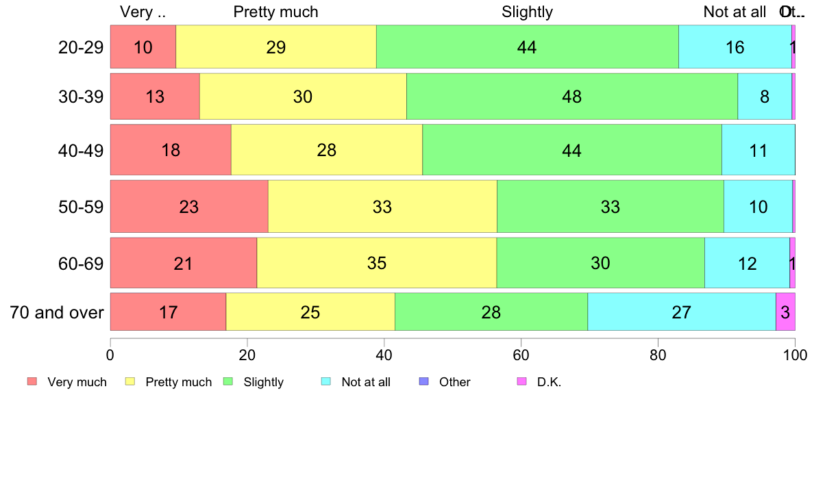Click the 60 tick label on x-axis
This screenshot has width=814, height=504.
tap(521, 355)
